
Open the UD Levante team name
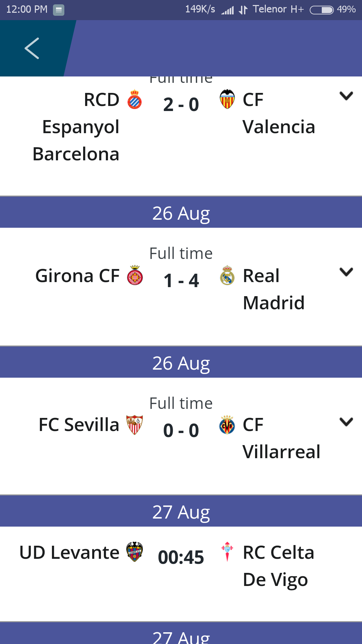click(69, 552)
